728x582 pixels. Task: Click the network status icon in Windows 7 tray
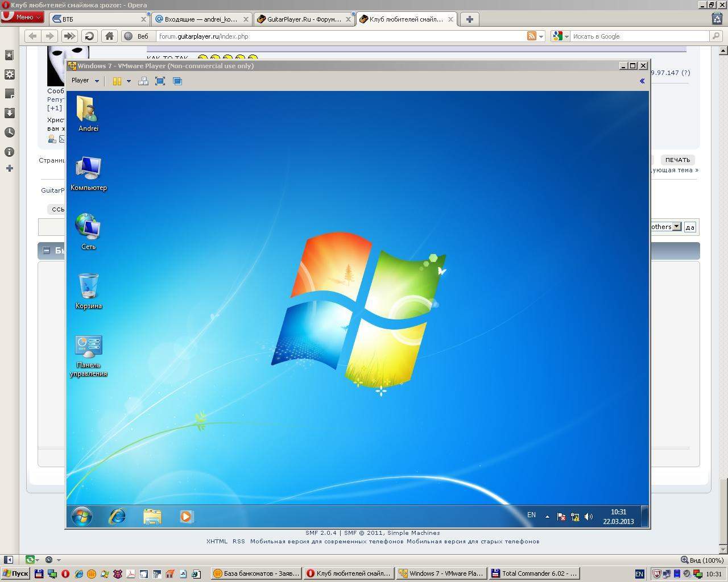[575, 517]
